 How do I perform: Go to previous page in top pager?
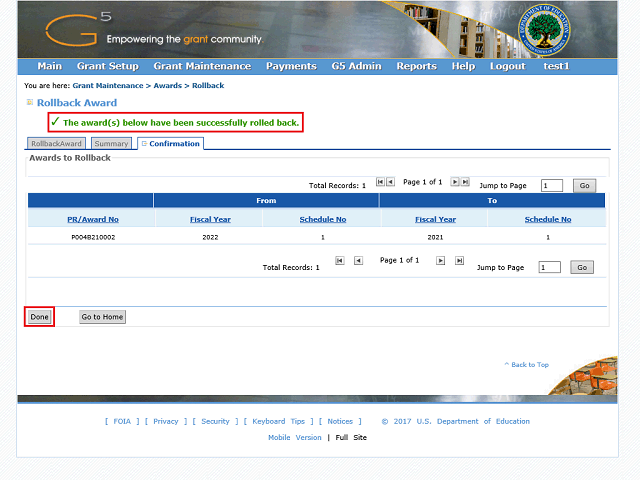point(391,182)
